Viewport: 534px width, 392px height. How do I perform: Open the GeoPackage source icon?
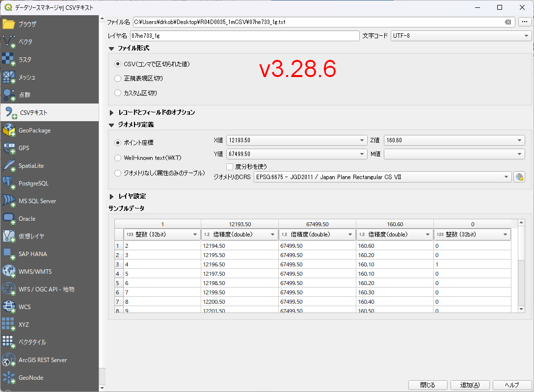[x=9, y=131]
